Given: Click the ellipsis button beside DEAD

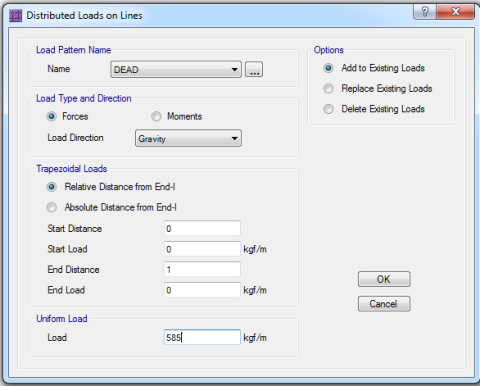Looking at the screenshot, I should click(x=254, y=69).
